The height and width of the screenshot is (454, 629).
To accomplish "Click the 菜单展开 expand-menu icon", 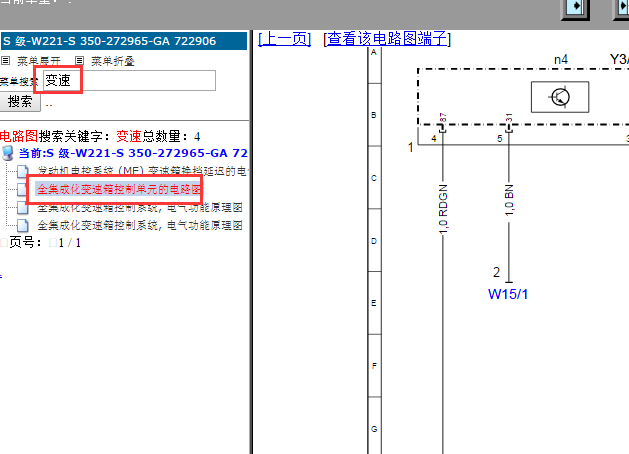I will click(5, 61).
